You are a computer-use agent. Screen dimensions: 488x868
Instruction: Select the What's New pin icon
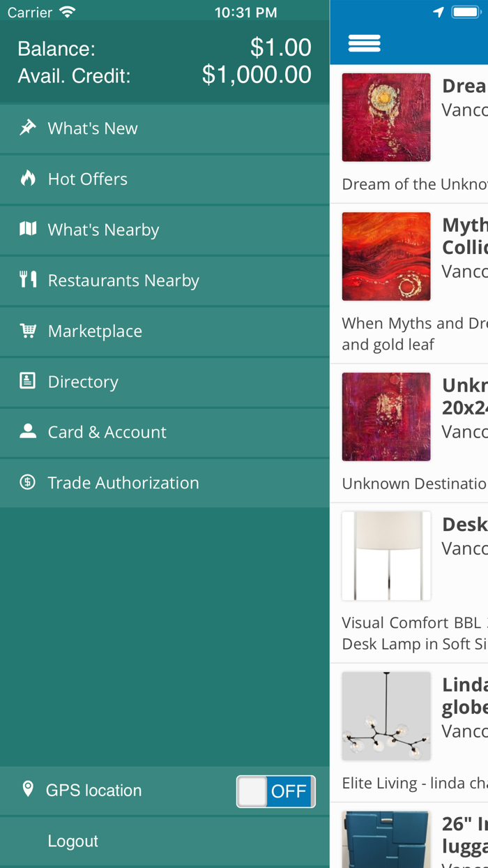[x=28, y=128]
